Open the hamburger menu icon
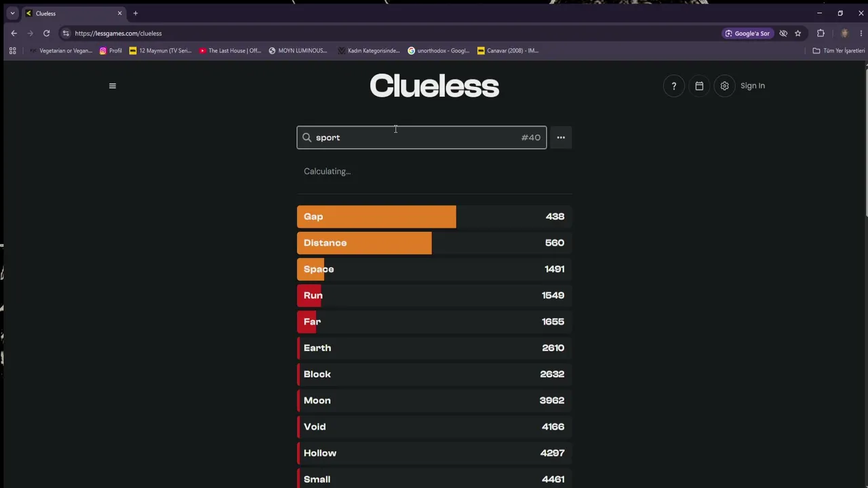 pos(113,86)
